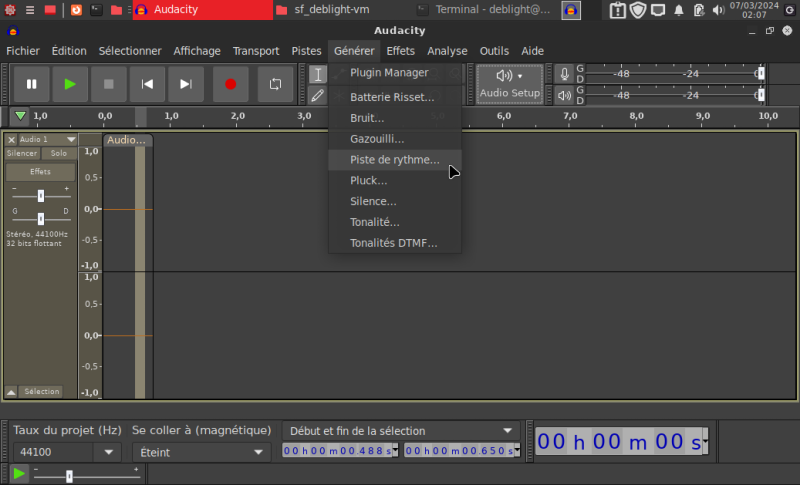The width and height of the screenshot is (800, 485).
Task: Toggle Solo on the Audio 1 track
Action: (x=59, y=154)
